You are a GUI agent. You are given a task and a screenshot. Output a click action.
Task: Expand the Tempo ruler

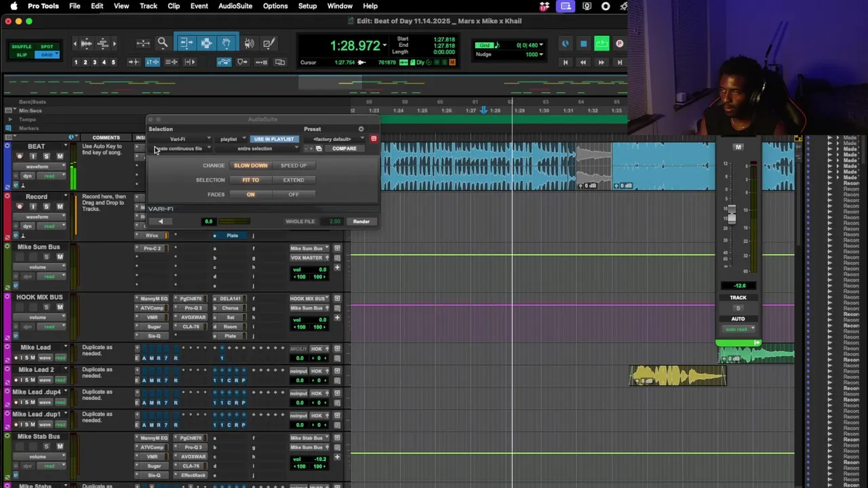9,119
